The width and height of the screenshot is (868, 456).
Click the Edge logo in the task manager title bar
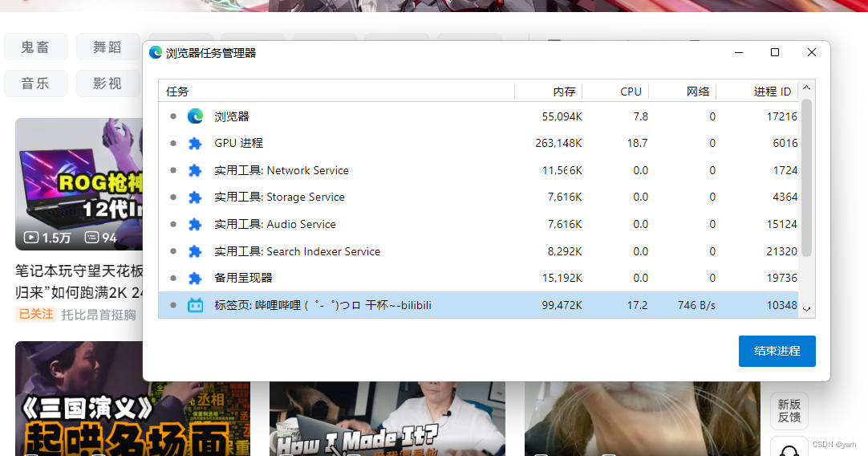click(156, 53)
